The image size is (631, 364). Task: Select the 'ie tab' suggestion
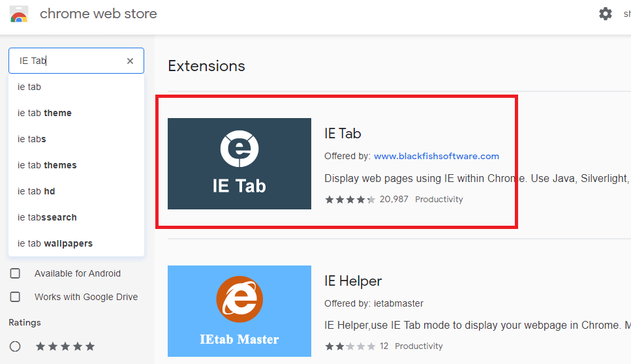pyautogui.click(x=76, y=87)
